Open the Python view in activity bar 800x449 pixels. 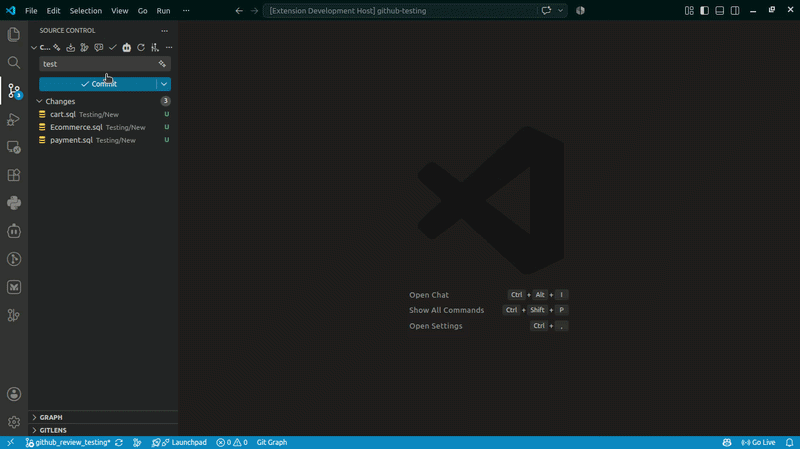click(x=14, y=203)
